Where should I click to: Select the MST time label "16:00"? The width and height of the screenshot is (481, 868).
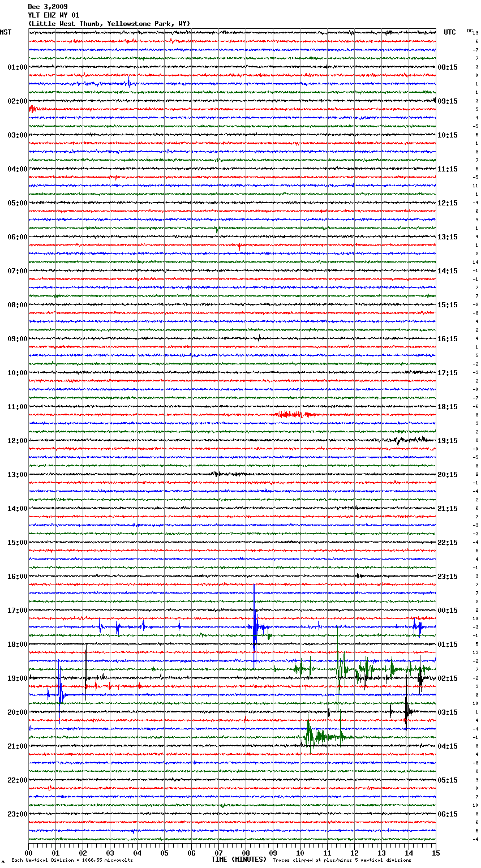coord(18,577)
